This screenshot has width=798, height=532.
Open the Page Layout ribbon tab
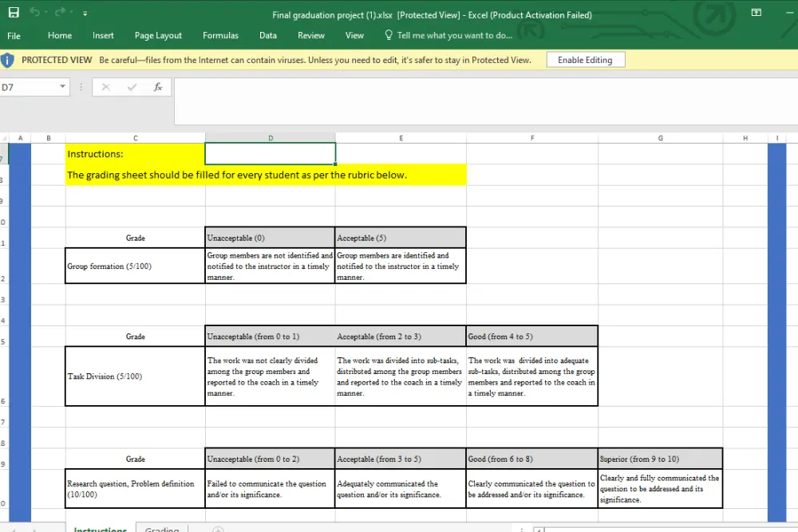point(158,35)
